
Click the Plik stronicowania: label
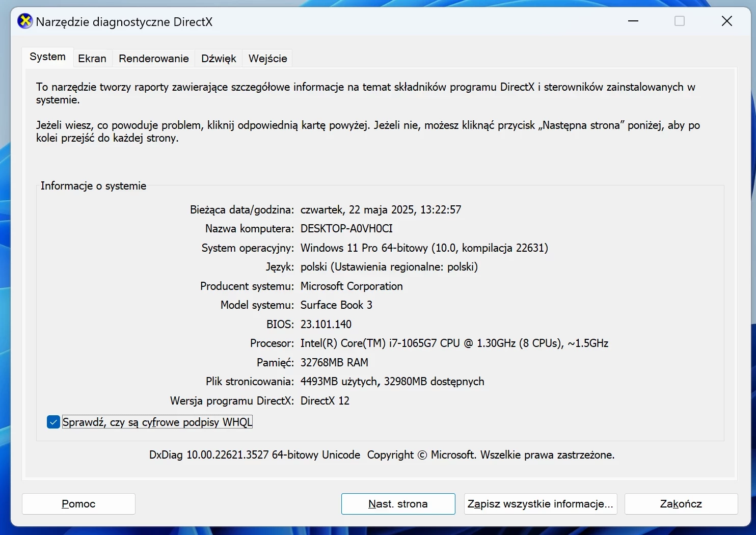(x=250, y=382)
